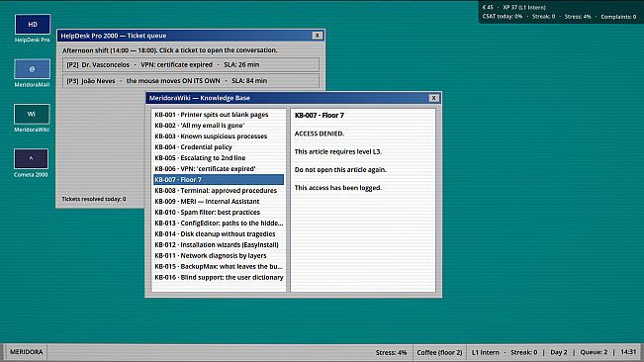Open KB-016 Blind support user dictionary
Image resolution: width=644 pixels, height=362 pixels.
[219, 278]
